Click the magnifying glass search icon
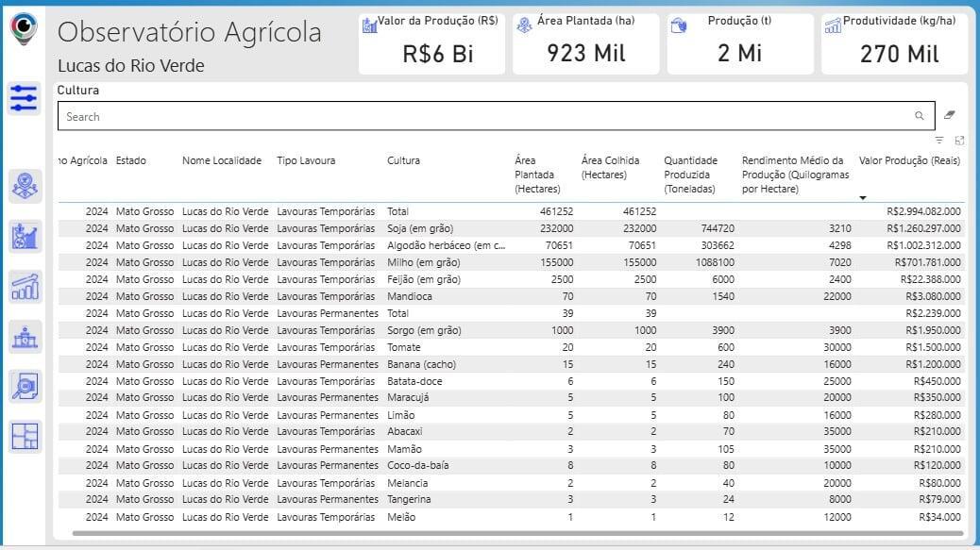This screenshot has height=550, width=980. [919, 116]
